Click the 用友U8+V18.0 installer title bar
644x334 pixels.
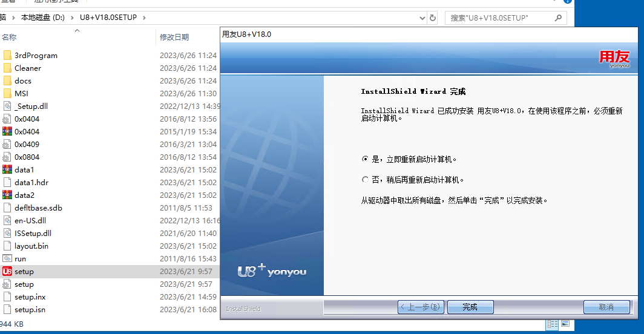(x=429, y=34)
